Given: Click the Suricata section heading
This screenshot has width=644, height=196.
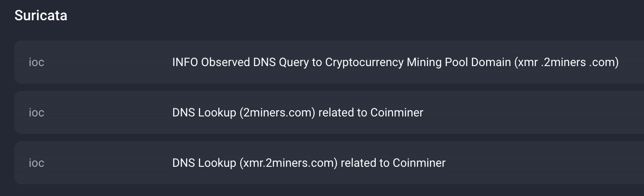Looking at the screenshot, I should pos(41,15).
